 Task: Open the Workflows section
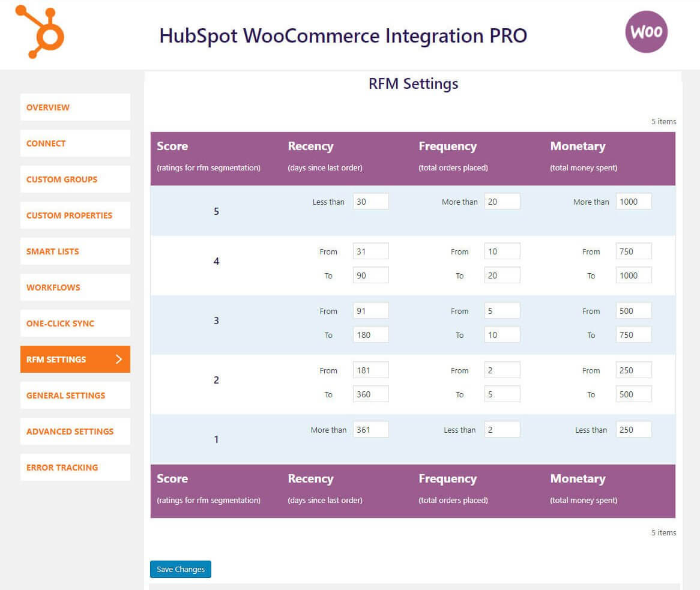click(75, 287)
